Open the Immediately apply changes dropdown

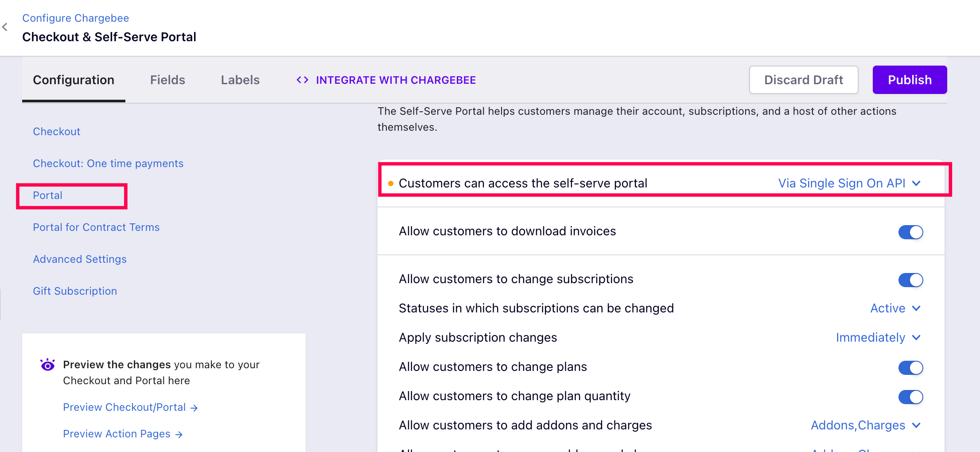pos(878,338)
